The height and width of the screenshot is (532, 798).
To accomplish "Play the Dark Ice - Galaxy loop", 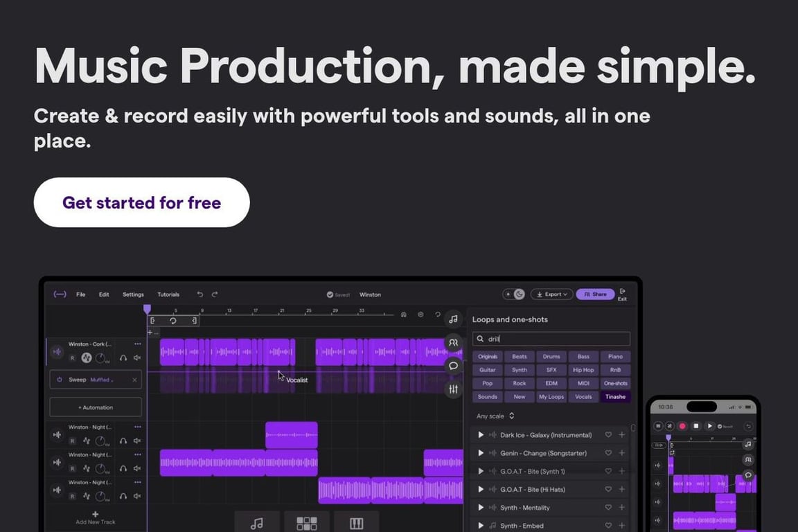I will pos(481,435).
